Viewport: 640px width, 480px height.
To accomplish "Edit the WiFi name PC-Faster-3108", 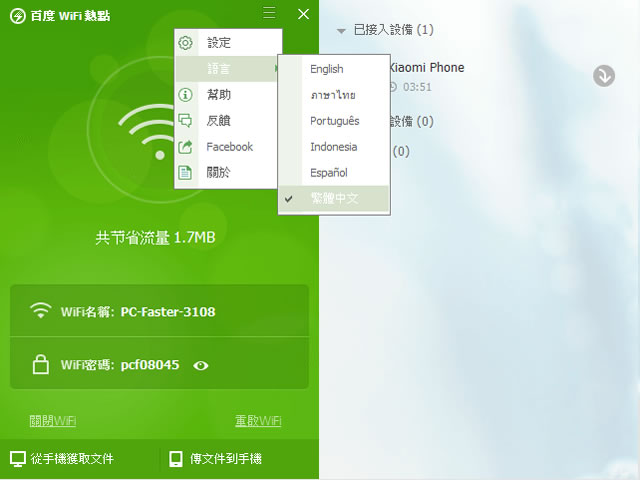I will (168, 312).
